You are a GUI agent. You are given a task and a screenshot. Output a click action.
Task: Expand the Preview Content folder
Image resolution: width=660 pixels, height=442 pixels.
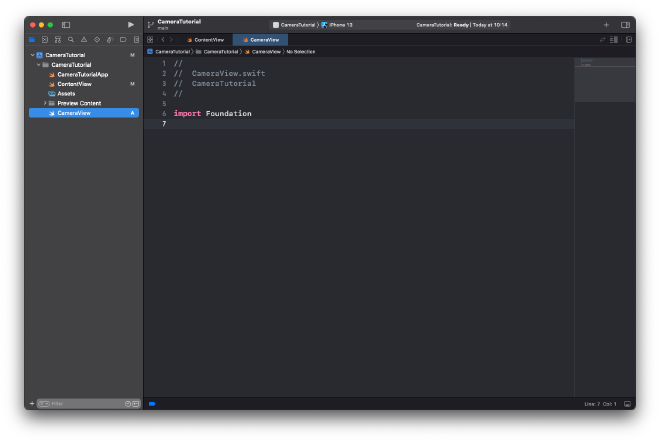click(45, 103)
